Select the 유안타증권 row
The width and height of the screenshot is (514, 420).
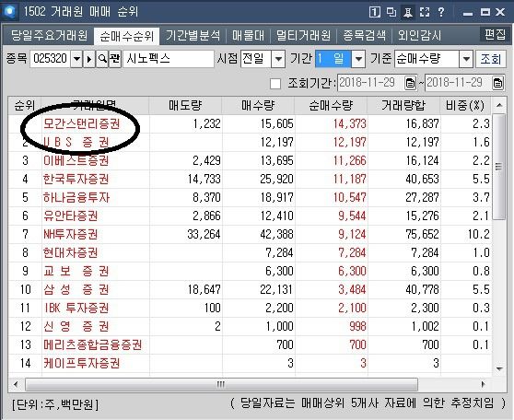point(250,216)
